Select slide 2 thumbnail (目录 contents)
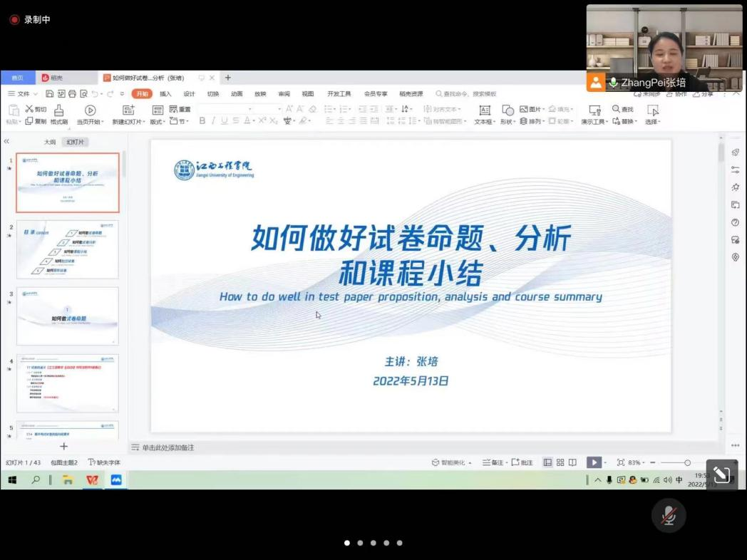 [68, 249]
